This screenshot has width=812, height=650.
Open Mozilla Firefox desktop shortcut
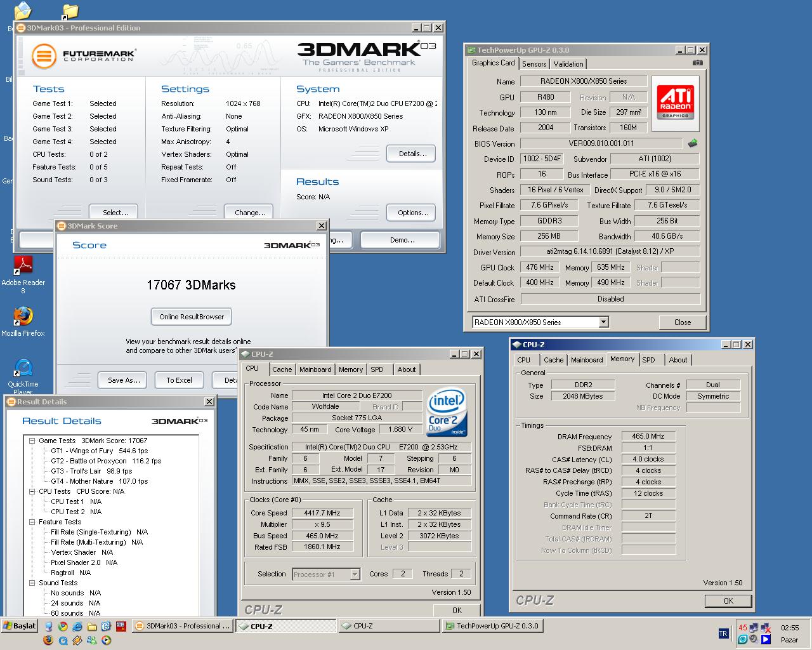pyautogui.click(x=23, y=321)
